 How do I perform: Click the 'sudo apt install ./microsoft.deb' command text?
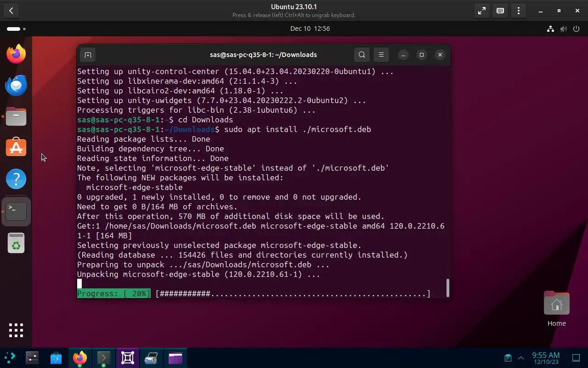tap(298, 129)
